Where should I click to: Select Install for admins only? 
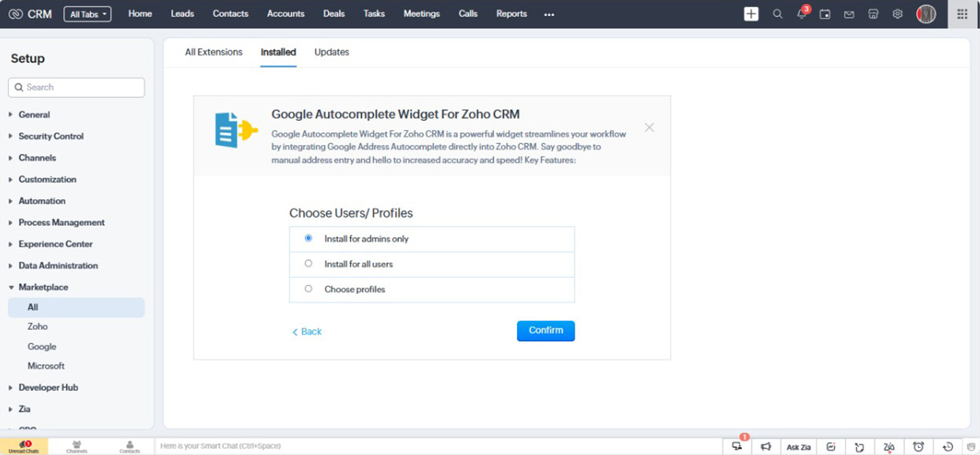click(308, 239)
